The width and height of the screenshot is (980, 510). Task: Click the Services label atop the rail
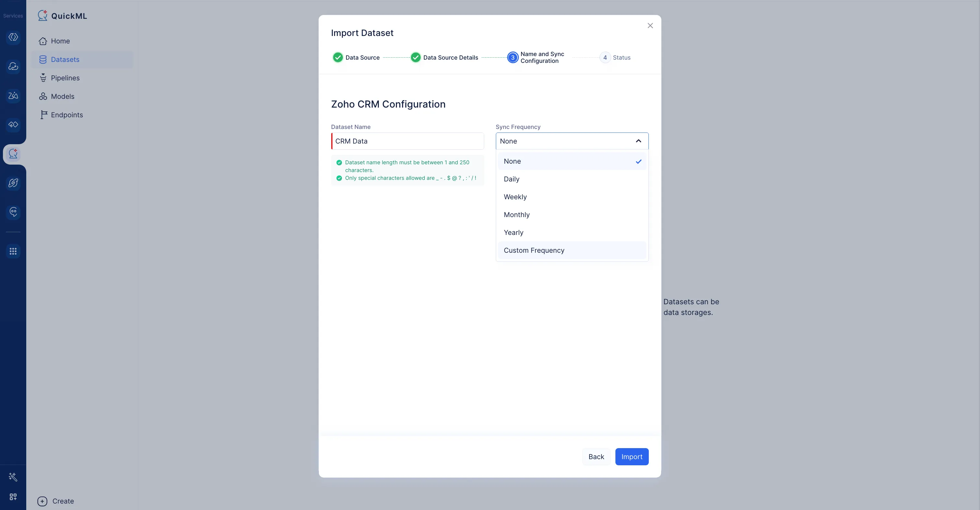13,16
